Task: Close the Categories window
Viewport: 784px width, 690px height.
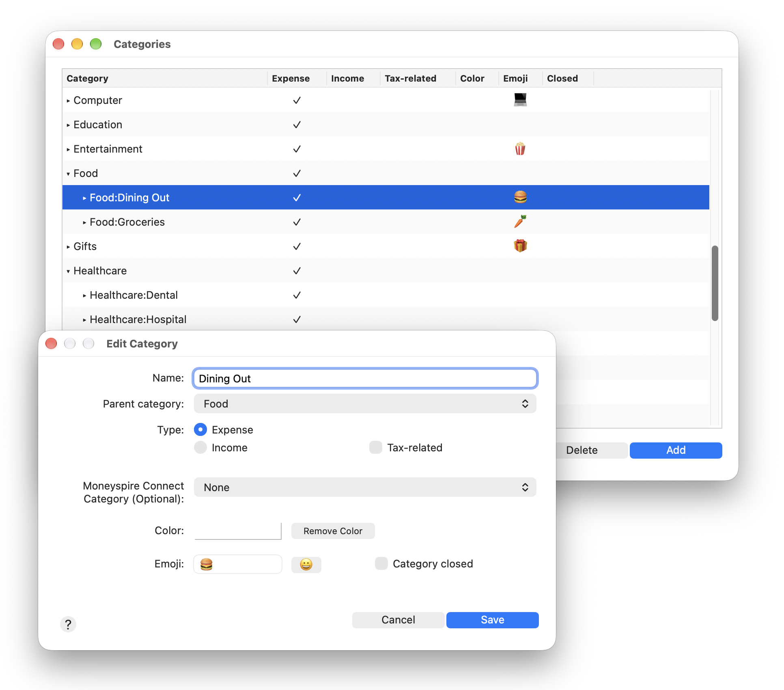Action: (58, 44)
